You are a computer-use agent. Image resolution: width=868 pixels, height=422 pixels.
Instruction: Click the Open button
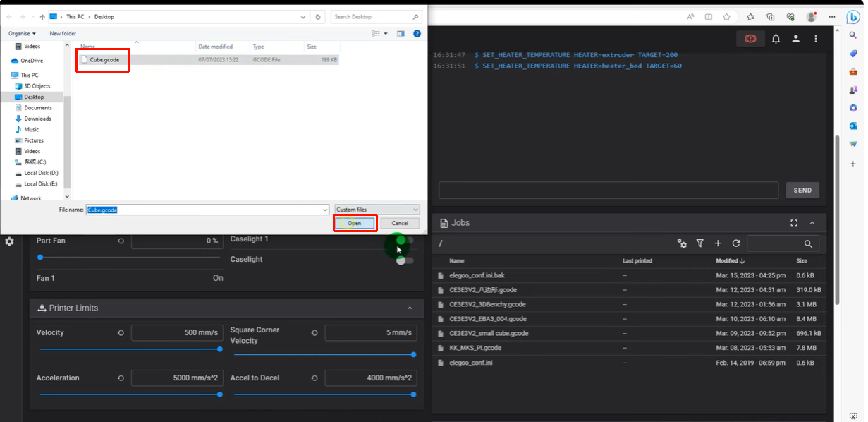click(355, 223)
